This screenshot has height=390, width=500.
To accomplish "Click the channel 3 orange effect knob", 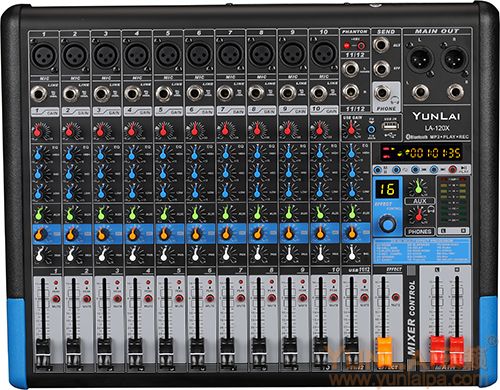I will click(101, 234).
